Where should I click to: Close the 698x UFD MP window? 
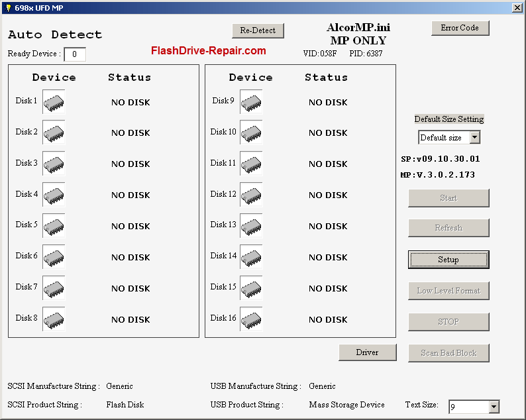pos(517,8)
